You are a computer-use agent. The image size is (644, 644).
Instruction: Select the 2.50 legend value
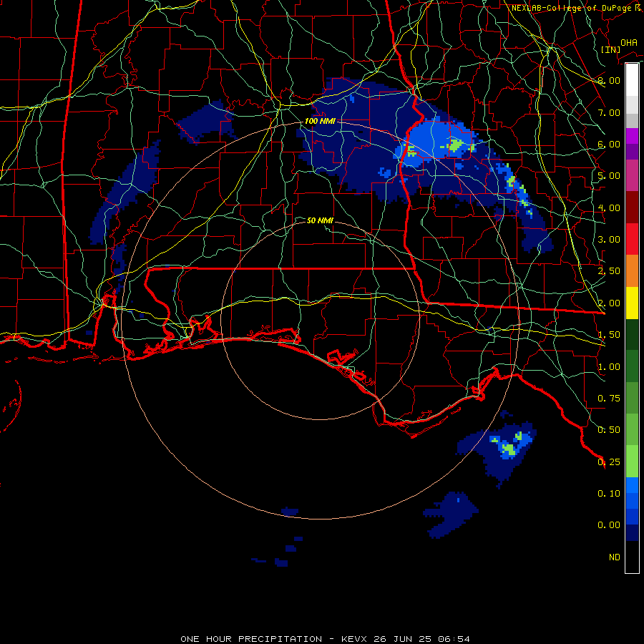click(x=609, y=271)
